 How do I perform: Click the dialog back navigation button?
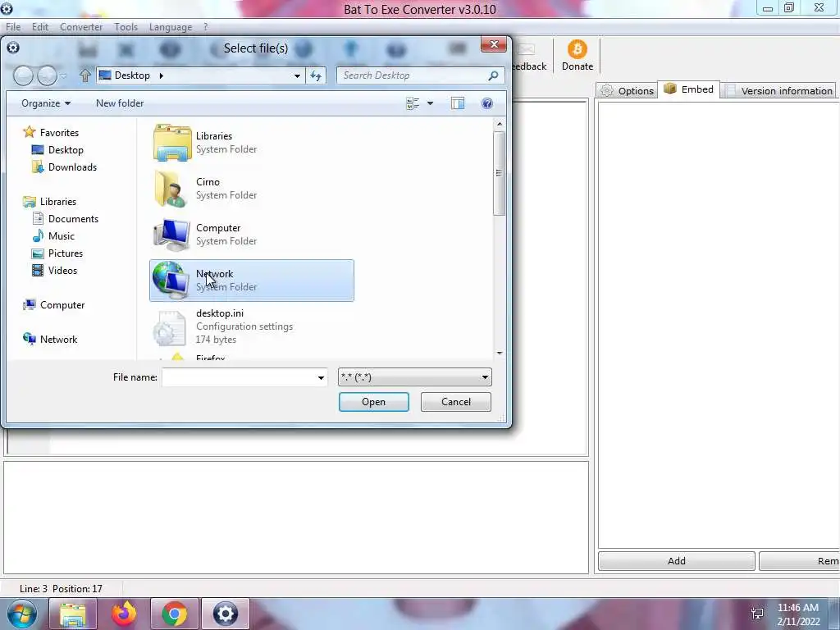pyautogui.click(x=24, y=75)
